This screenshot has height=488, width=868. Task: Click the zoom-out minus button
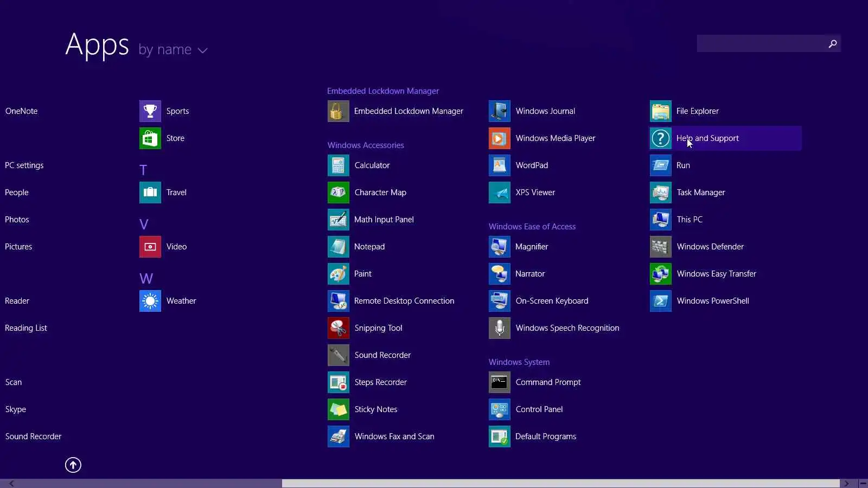[863, 484]
